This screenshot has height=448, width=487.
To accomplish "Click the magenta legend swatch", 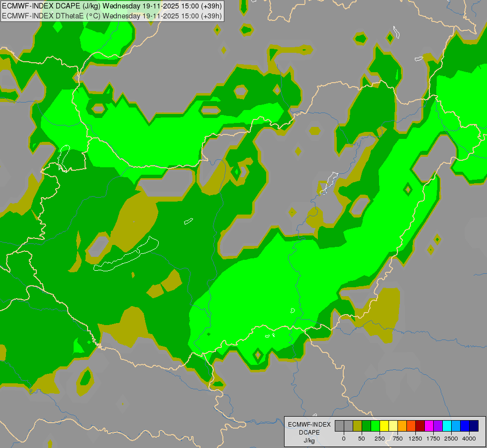I will (429, 426).
